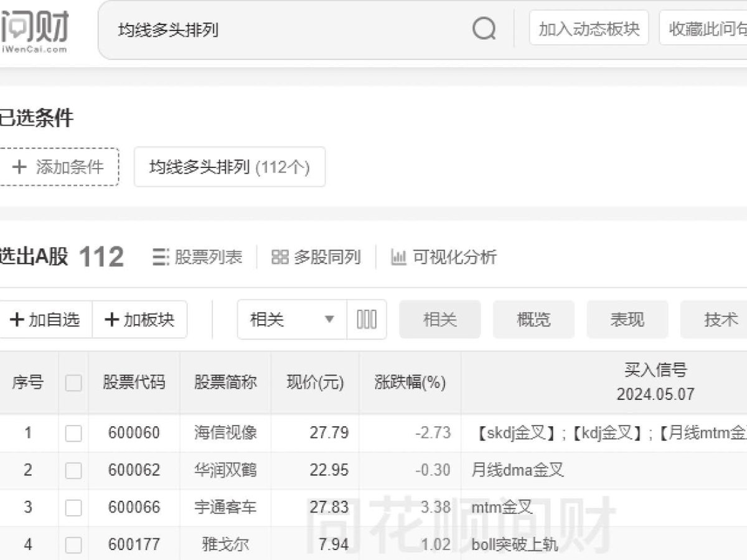Screen dimensions: 747x560
Task: Open the 相关 dropdown selector
Action: click(292, 320)
